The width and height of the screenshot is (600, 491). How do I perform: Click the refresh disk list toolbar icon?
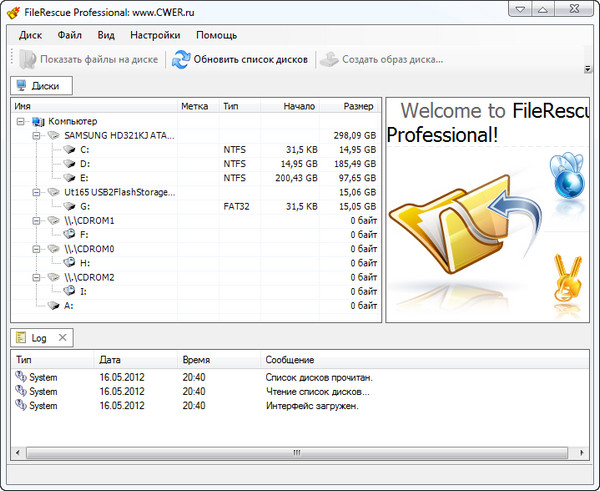pos(181,59)
